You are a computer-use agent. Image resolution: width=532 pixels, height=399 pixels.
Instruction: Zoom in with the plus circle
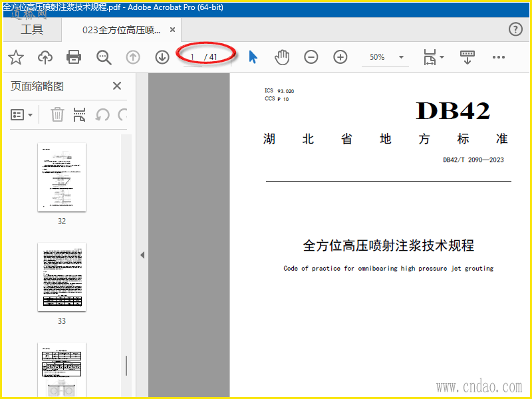340,57
